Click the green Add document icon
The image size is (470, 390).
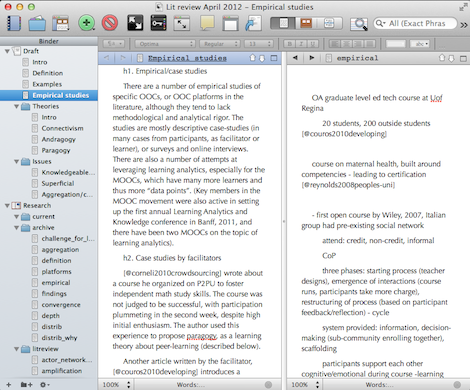(x=86, y=23)
